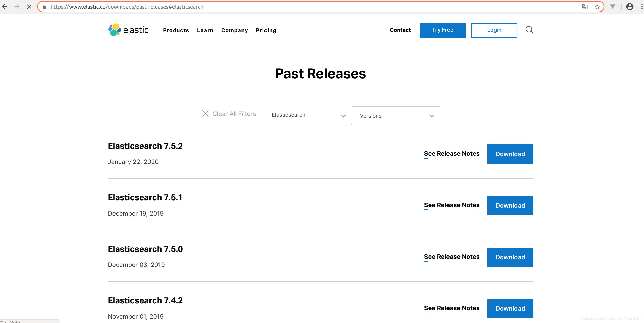Viewport: 644px width, 323px height.
Task: Click the Try Free button
Action: click(442, 30)
